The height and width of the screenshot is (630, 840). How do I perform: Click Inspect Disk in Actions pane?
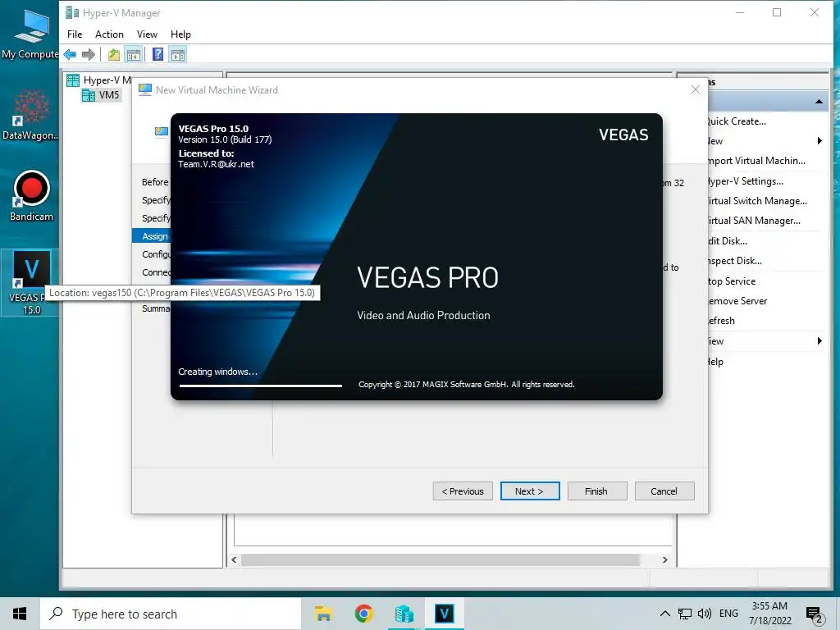coord(734,261)
